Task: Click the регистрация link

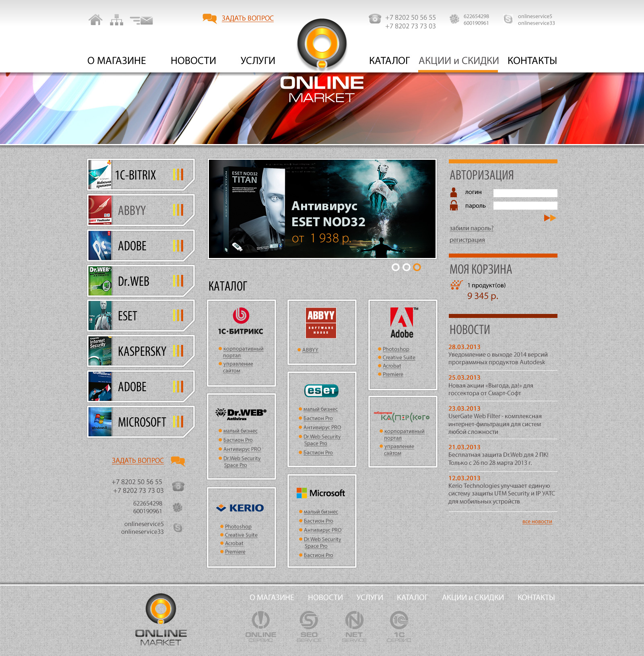Action: 467,240
